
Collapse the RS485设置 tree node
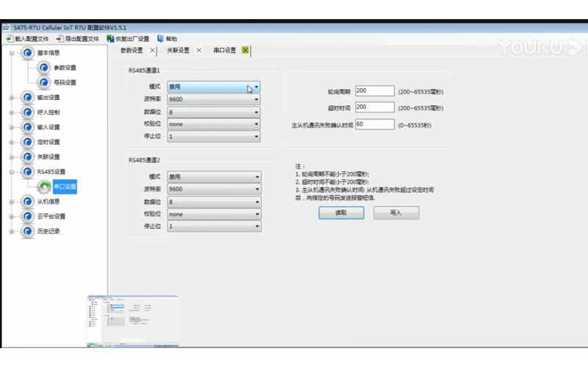point(12,172)
